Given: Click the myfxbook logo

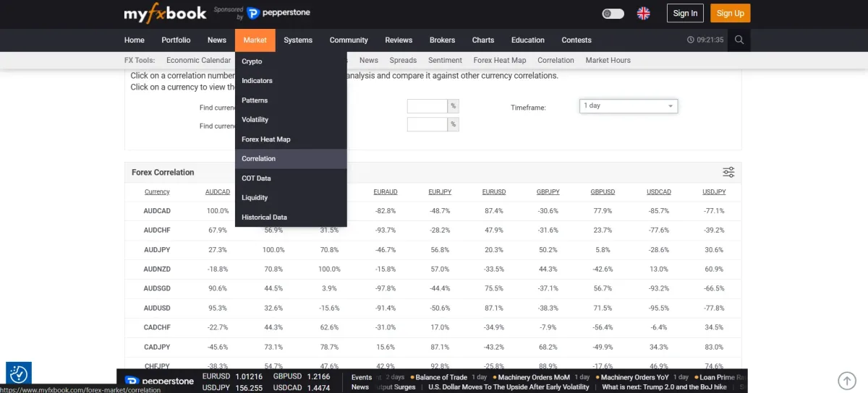Looking at the screenshot, I should point(165,13).
